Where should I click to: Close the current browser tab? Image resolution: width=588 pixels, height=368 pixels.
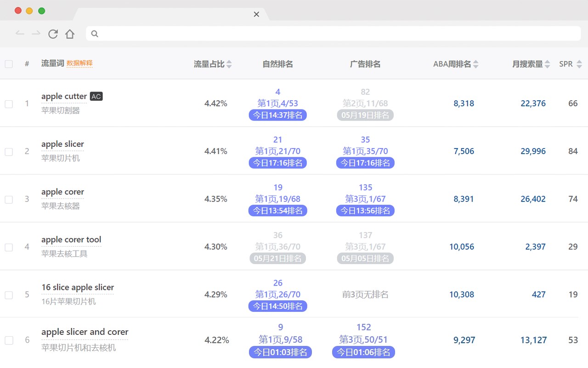(x=256, y=14)
